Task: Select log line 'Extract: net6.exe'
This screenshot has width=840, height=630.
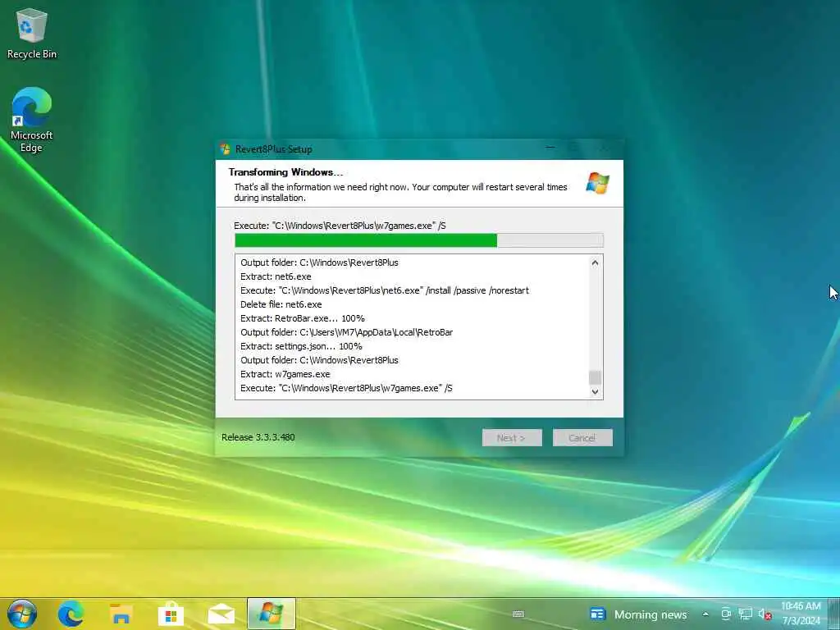Action: coord(276,276)
